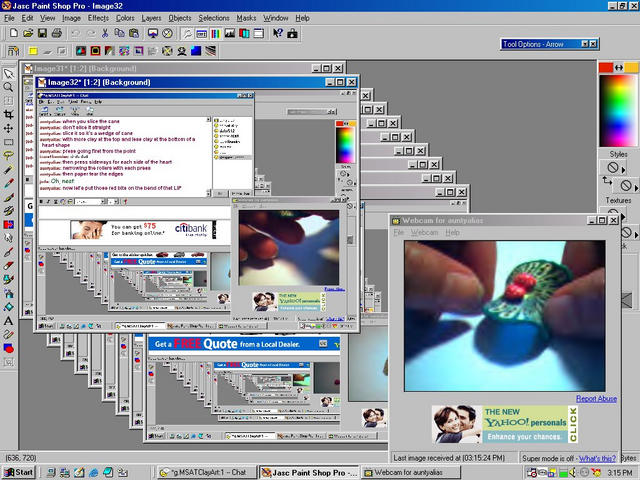Save the image with floppy icon

pyautogui.click(x=42, y=33)
